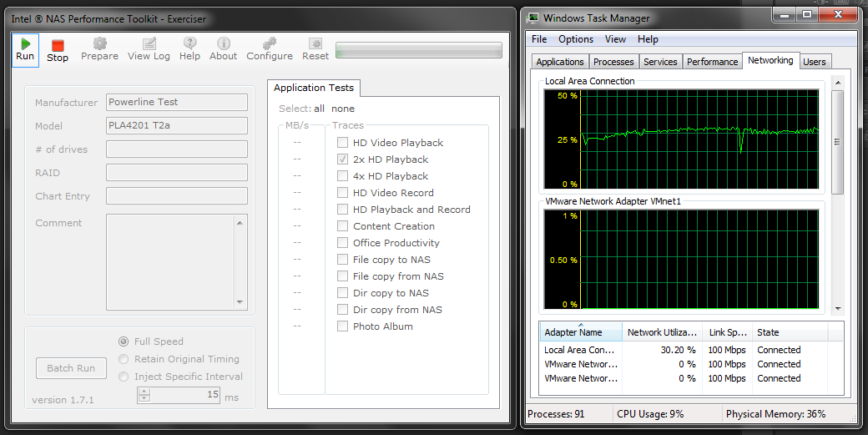Open Options menu in Task Manager
Screen dimensions: 868x435
[576, 39]
